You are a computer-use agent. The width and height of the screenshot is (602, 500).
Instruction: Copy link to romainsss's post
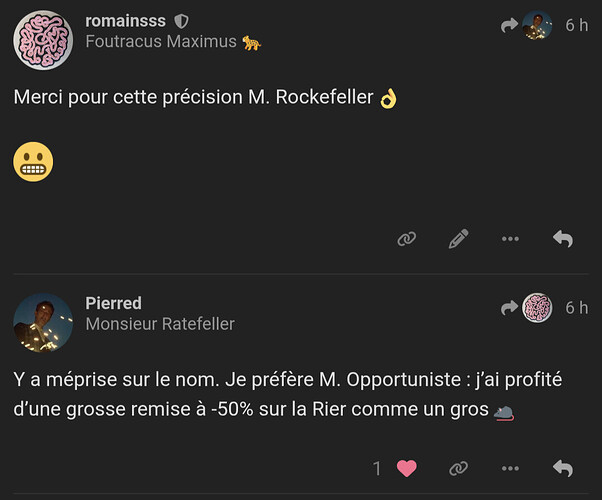point(406,239)
